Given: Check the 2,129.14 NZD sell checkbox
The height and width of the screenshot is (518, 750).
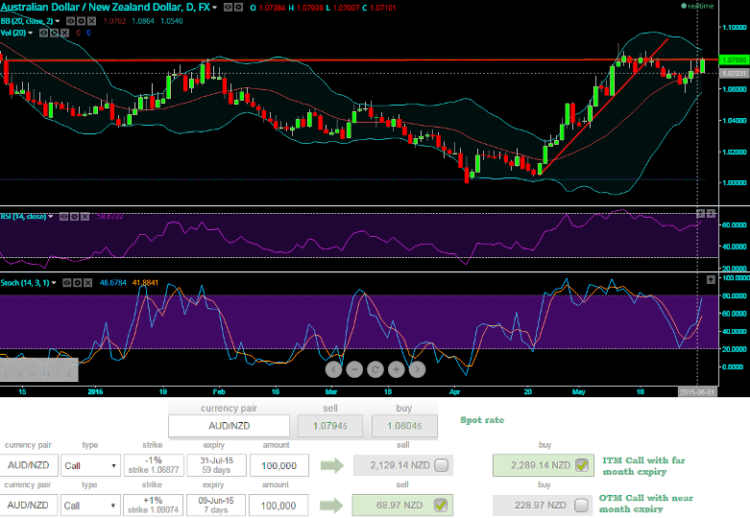Looking at the screenshot, I should click(x=441, y=463).
